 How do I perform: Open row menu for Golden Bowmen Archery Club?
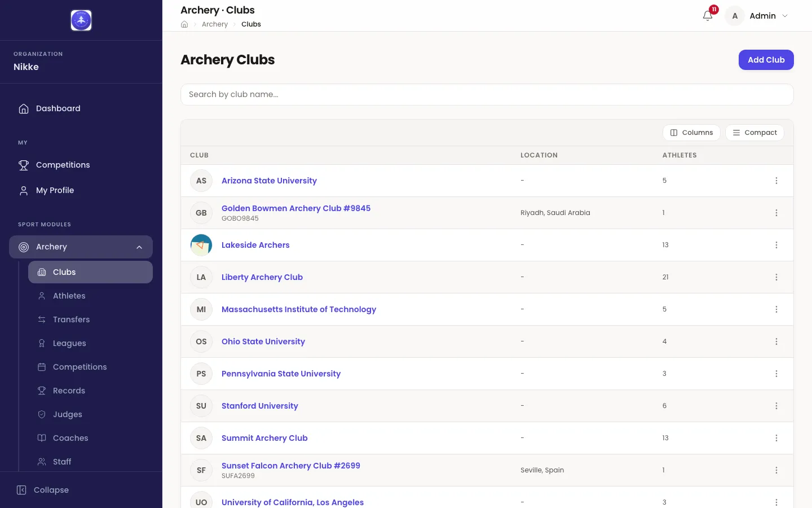click(x=776, y=213)
